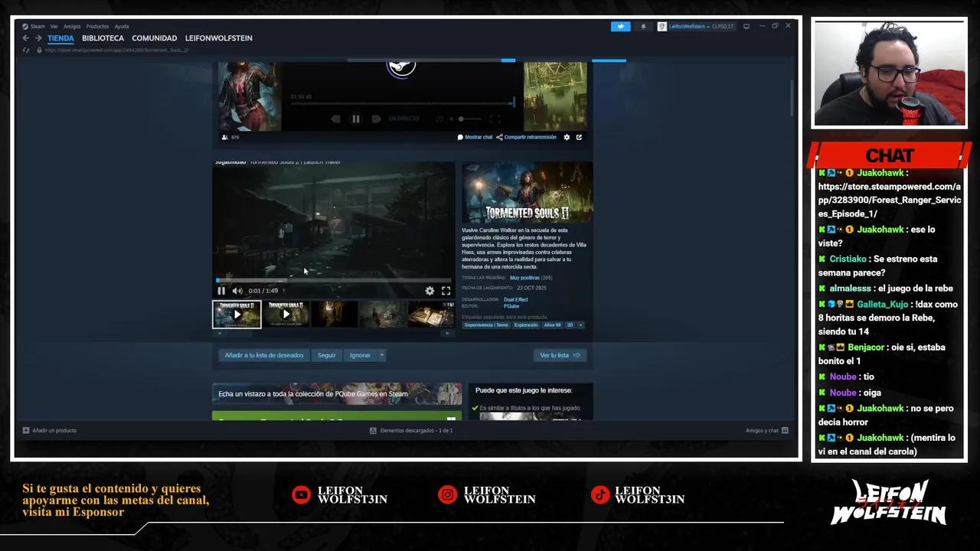This screenshot has height=551, width=980.
Task: Click the broadcast timeline bar
Action: click(402, 104)
